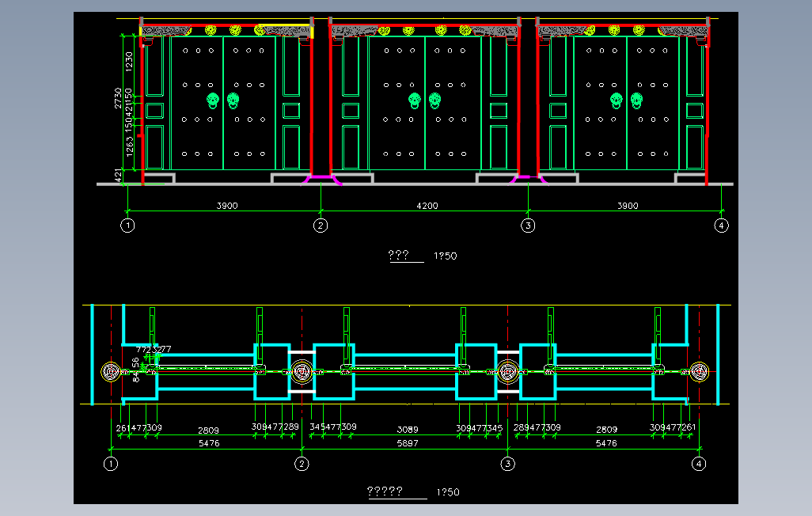Screen dimensions: 812x516
Task: Select the 261477309 dimension chain text
Action: tap(138, 428)
